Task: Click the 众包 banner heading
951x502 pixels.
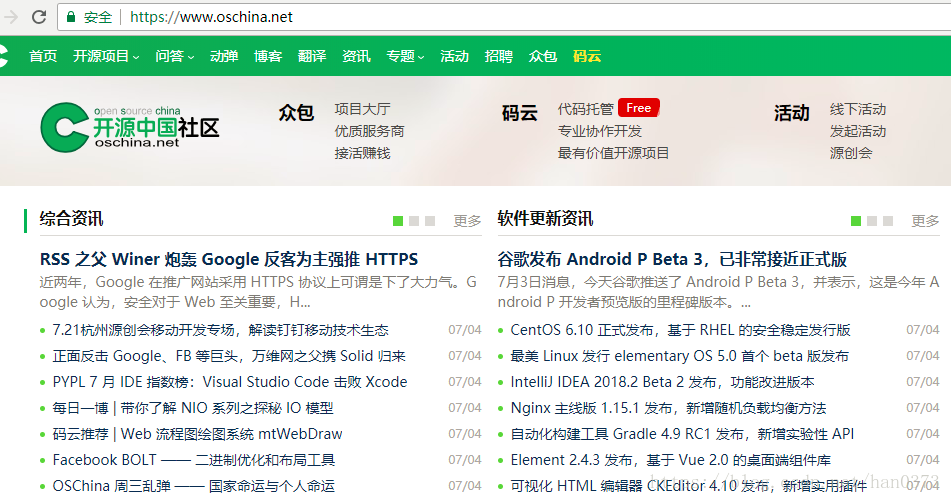Action: coord(296,113)
